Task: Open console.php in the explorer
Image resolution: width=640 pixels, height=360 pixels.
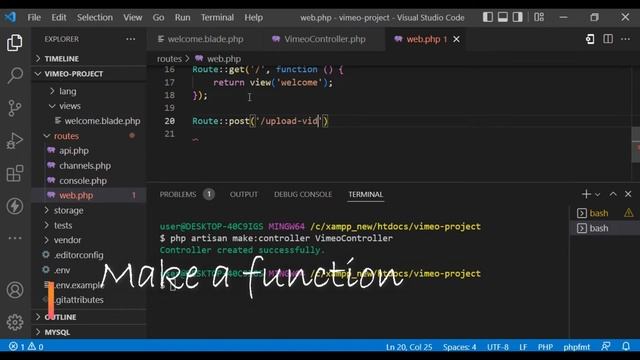Action: click(89, 180)
